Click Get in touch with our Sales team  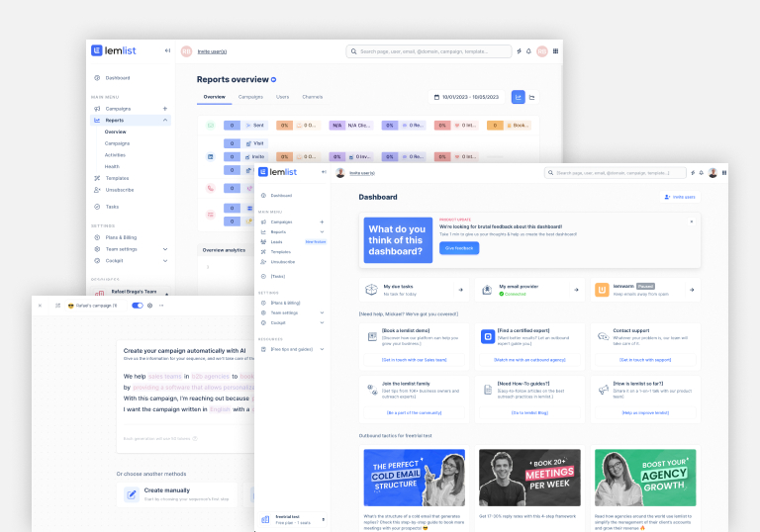[x=415, y=360]
